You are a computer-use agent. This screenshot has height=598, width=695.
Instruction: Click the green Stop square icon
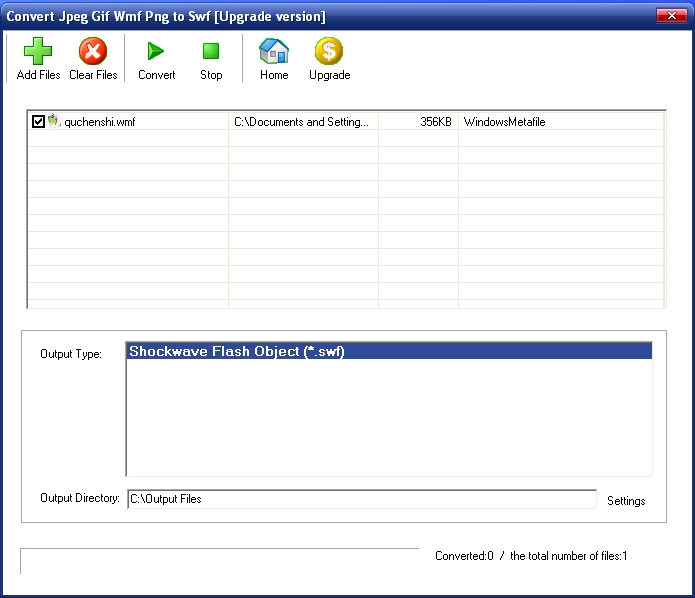pyautogui.click(x=211, y=51)
